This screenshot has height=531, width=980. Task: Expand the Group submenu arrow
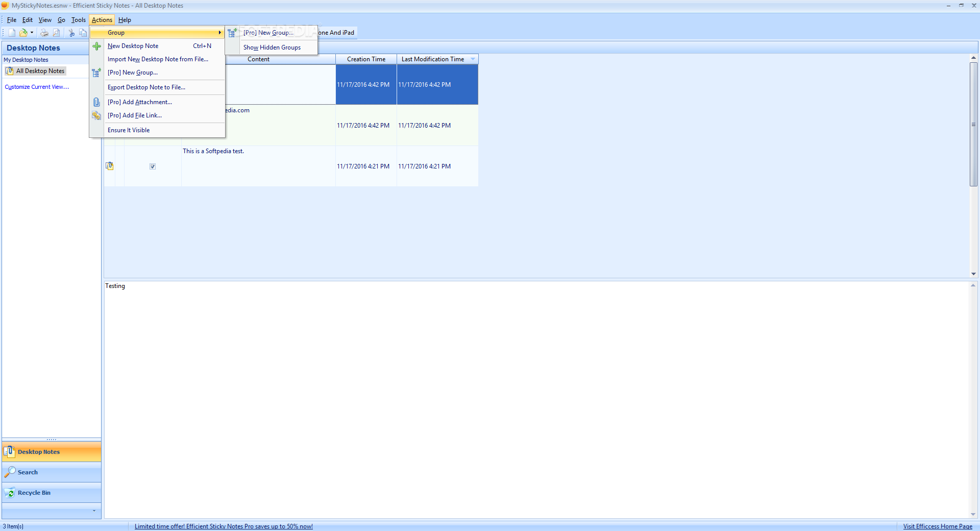[x=220, y=33]
